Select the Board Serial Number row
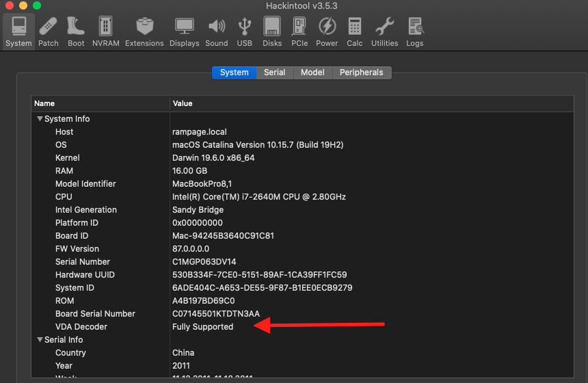The image size is (588, 383). pos(302,314)
